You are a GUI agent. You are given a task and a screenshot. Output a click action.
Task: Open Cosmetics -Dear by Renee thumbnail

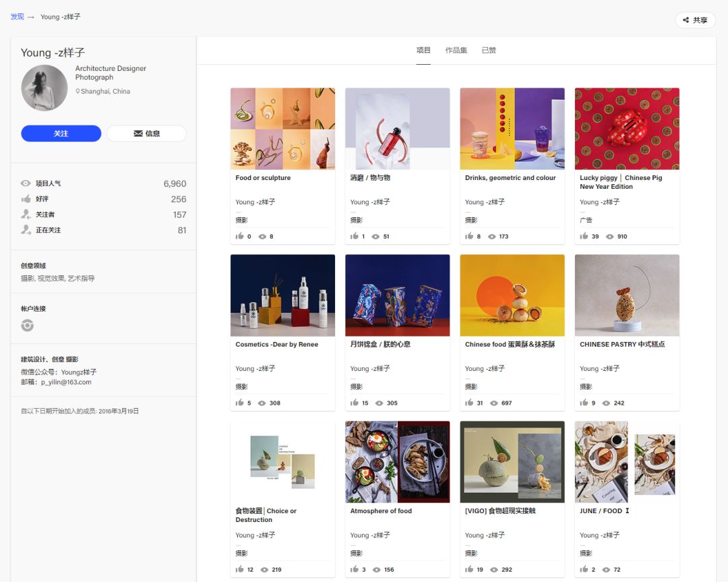pyautogui.click(x=282, y=295)
